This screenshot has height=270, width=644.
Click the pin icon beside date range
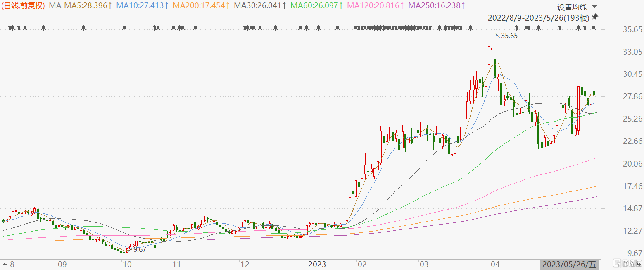[x=595, y=17]
